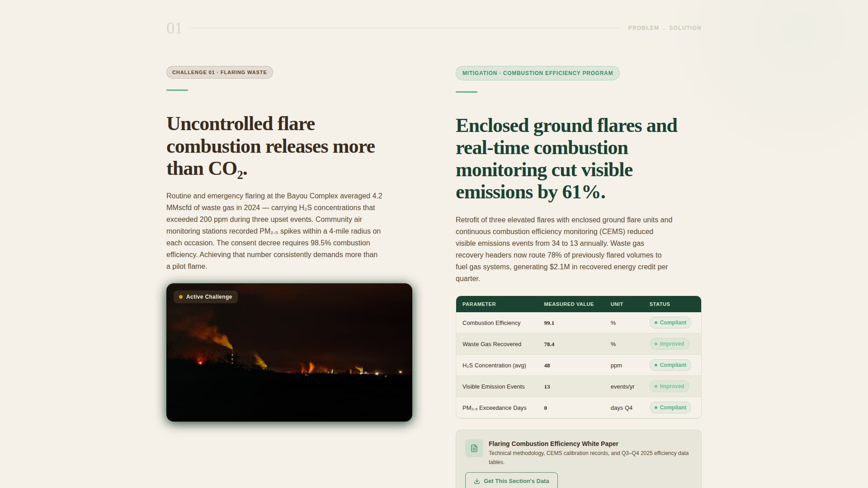
Task: Expand the Flaring Combustion Efficiency White Paper card
Action: coord(578,452)
